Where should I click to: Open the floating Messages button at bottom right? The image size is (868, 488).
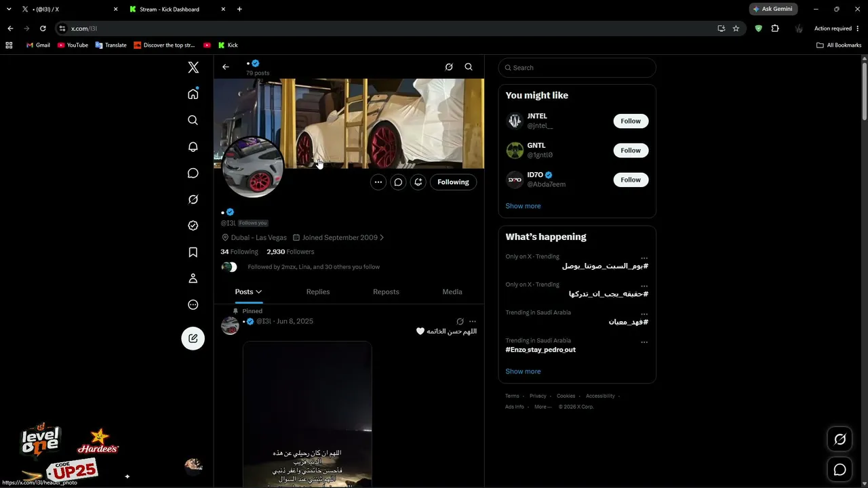coord(840,470)
